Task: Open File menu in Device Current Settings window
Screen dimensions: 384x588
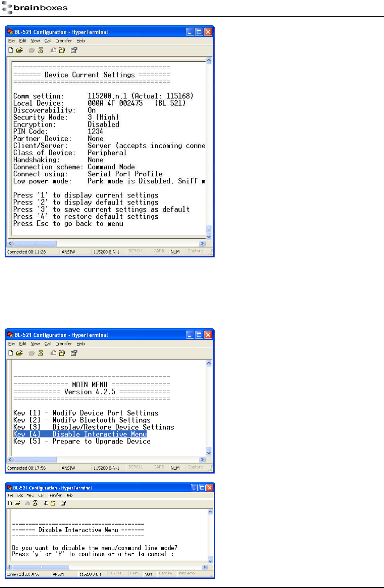Action: coord(11,40)
